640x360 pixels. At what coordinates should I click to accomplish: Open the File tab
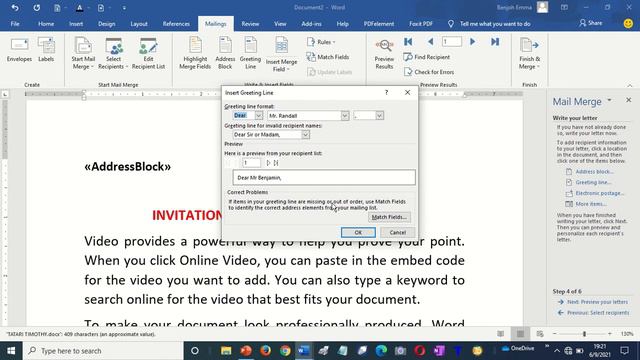click(15, 24)
